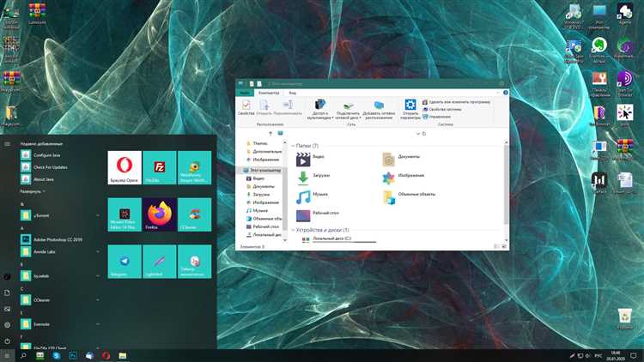
Task: Open the Доступ к мультимедиа dropdown in ribbon
Action: (x=319, y=109)
